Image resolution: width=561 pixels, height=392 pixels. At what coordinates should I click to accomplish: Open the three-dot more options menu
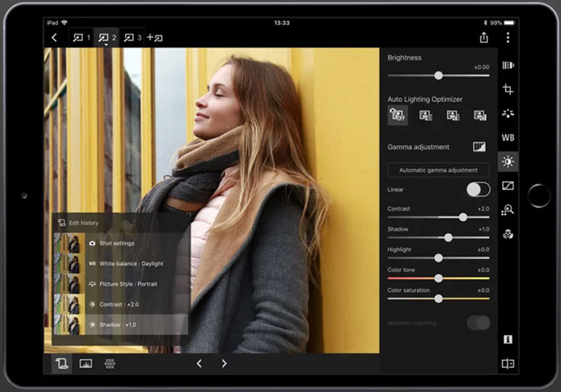tap(508, 38)
